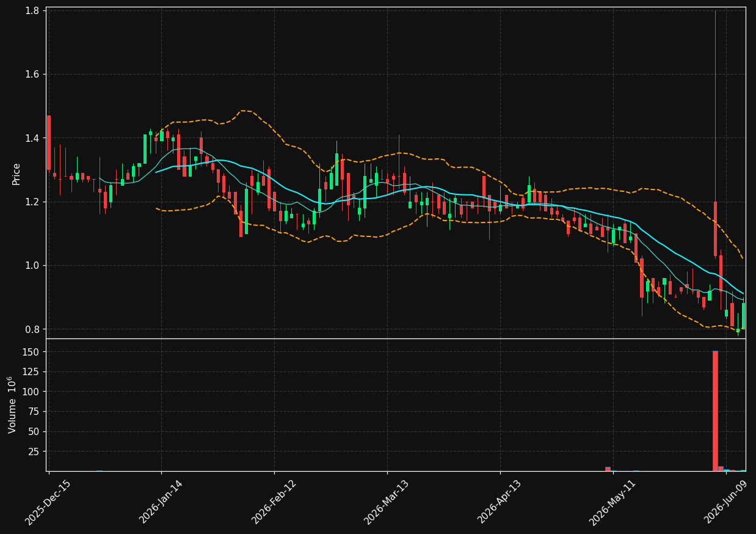Click the 1.2 price axis tick
Image resolution: width=756 pixels, height=534 pixels.
pos(34,202)
